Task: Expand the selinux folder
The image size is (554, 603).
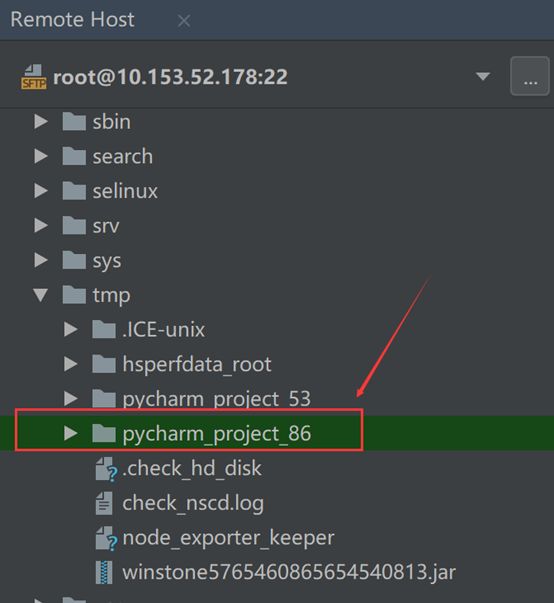Action: pos(41,191)
